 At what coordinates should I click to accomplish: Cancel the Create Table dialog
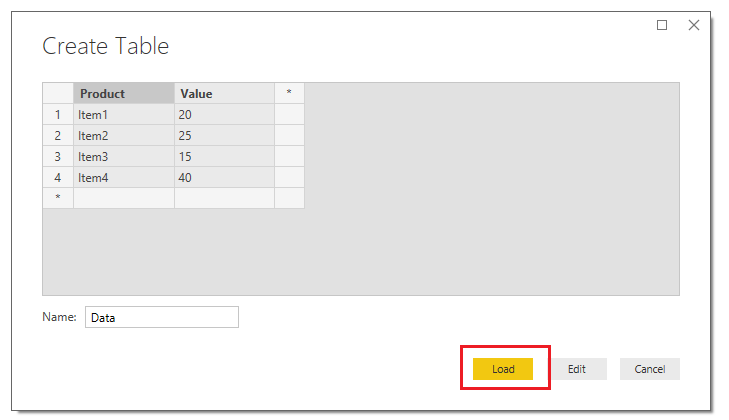(649, 369)
